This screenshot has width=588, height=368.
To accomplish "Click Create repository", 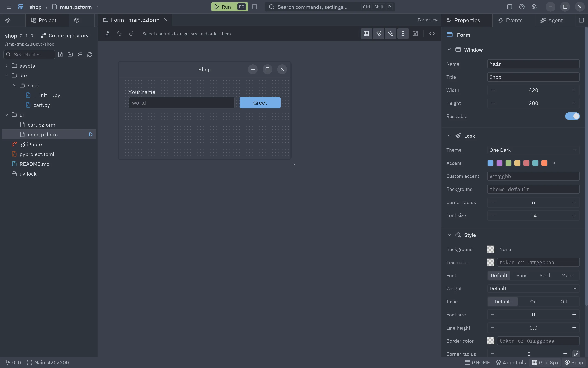I will point(65,36).
